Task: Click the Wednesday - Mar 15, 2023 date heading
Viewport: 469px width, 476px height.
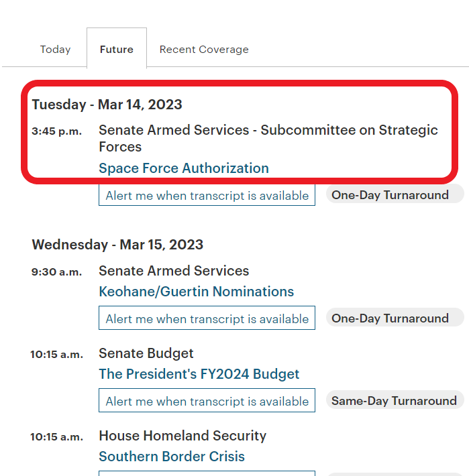Action: [117, 245]
